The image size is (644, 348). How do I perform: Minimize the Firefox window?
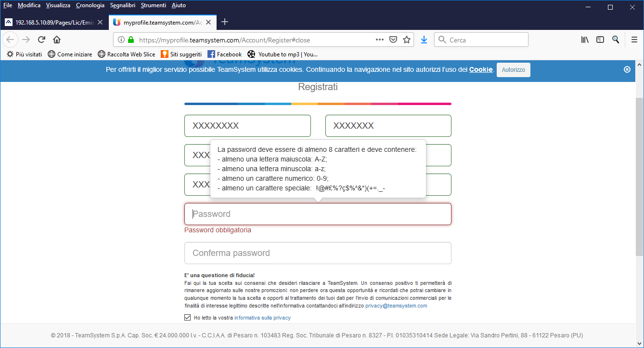(x=588, y=7)
